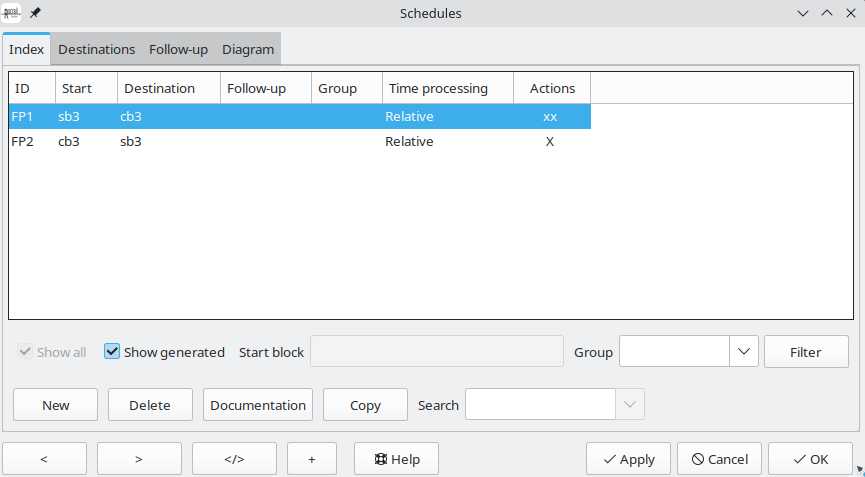This screenshot has height=477, width=865.
Task: Toggle the Show all checkbox
Action: (x=25, y=352)
